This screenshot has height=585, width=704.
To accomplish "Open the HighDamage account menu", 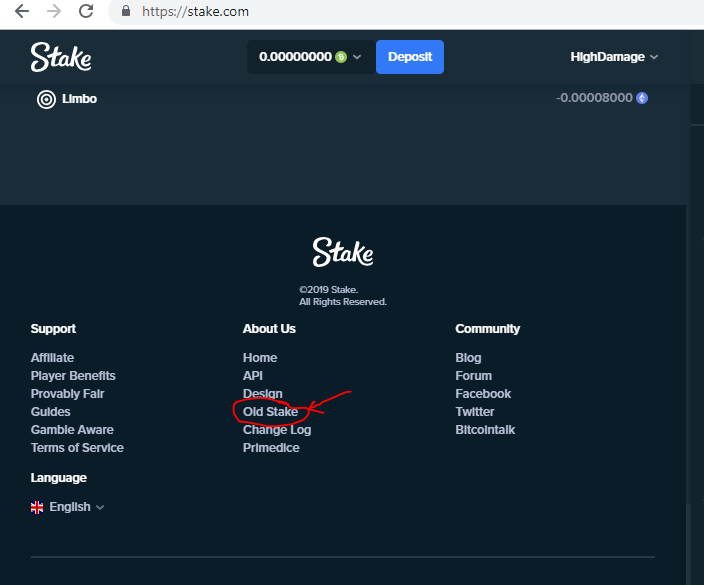I will [614, 57].
